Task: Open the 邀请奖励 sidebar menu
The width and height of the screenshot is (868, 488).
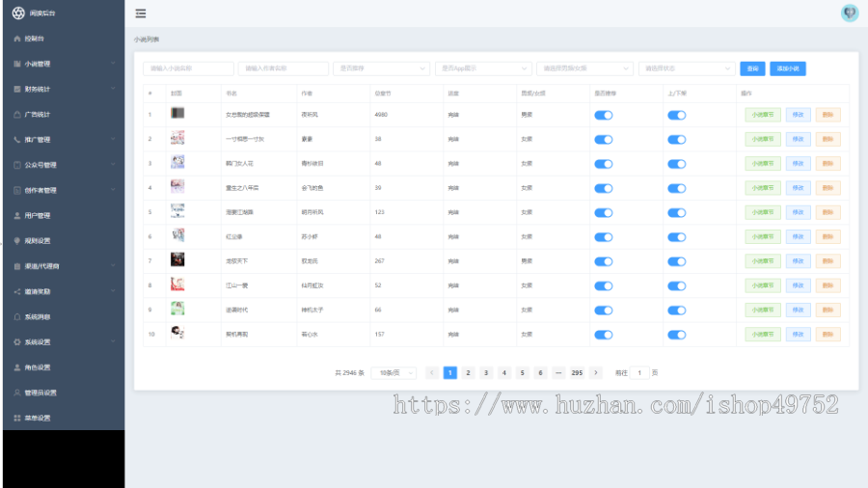Action: pos(64,291)
